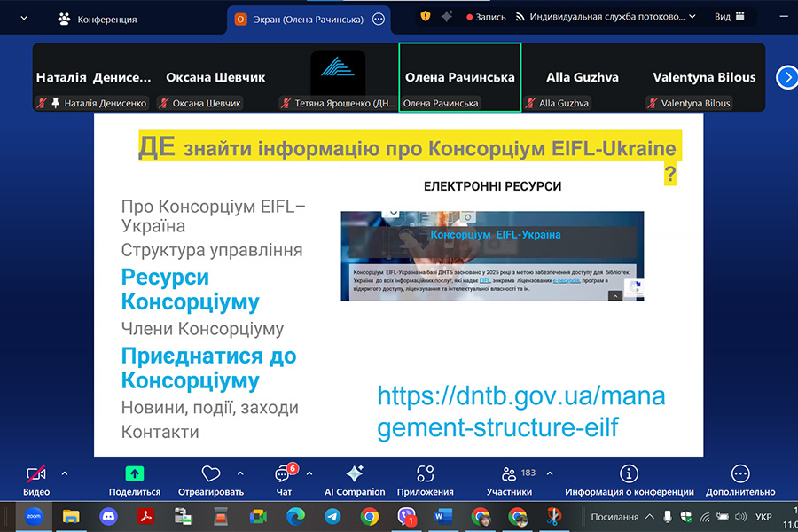Click the microphone tray icon
The width and height of the screenshot is (798, 532).
(667, 517)
